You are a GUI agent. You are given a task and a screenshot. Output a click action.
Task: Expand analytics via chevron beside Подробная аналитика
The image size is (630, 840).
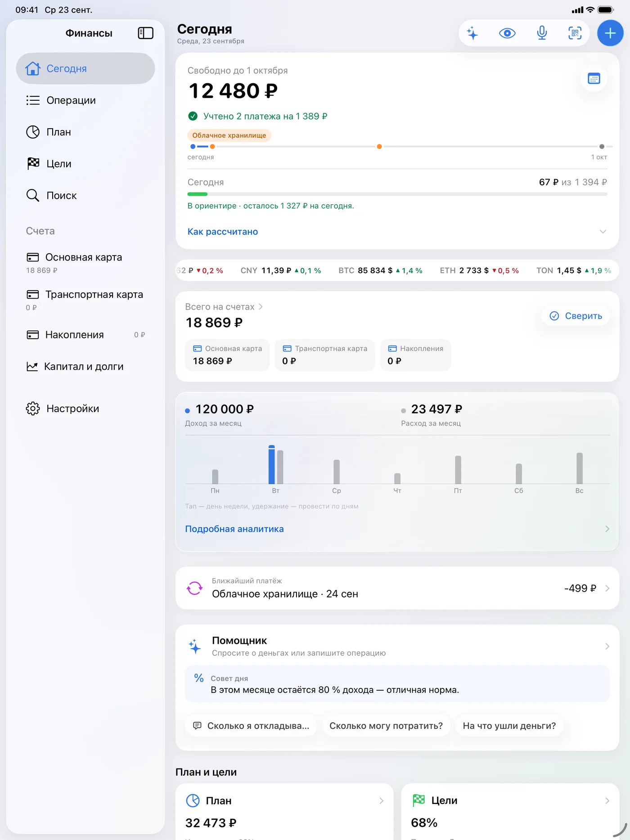(x=607, y=529)
